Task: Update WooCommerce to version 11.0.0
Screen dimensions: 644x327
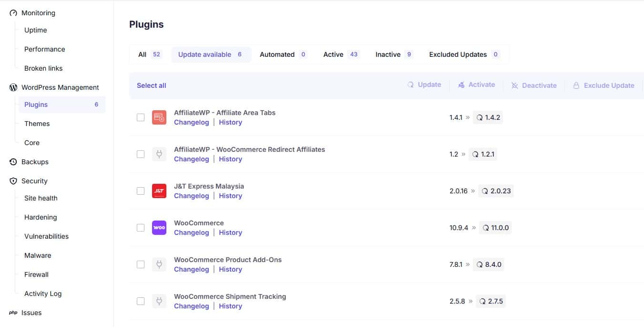Action: (495, 228)
